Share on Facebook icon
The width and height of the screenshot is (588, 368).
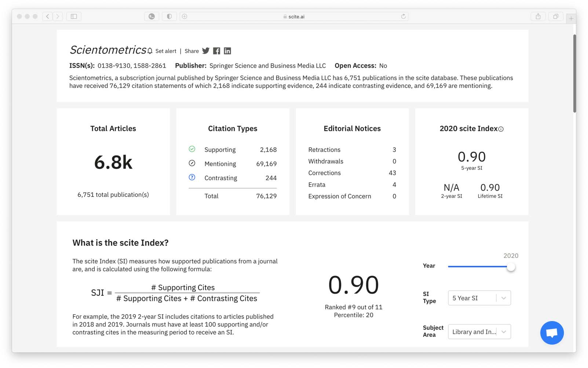pos(217,51)
